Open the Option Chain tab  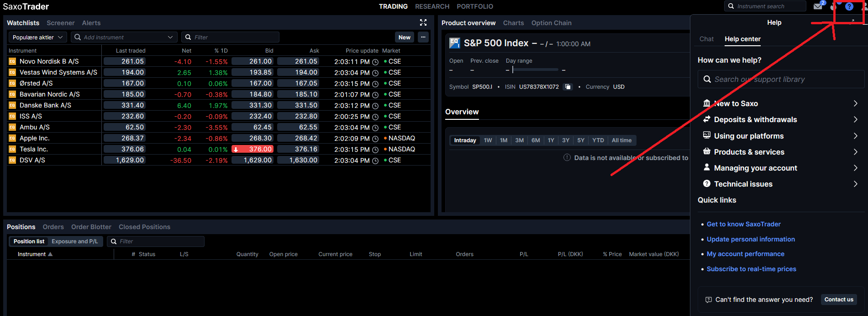[551, 23]
